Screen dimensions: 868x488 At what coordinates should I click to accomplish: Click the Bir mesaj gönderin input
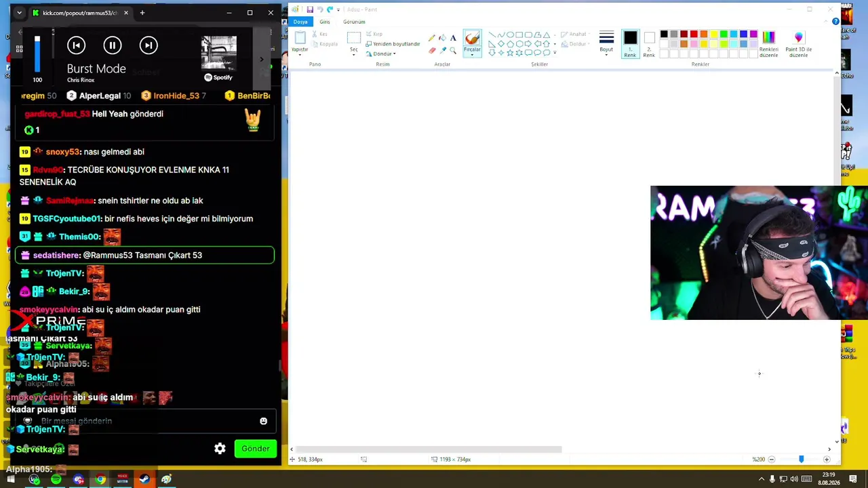pos(146,421)
